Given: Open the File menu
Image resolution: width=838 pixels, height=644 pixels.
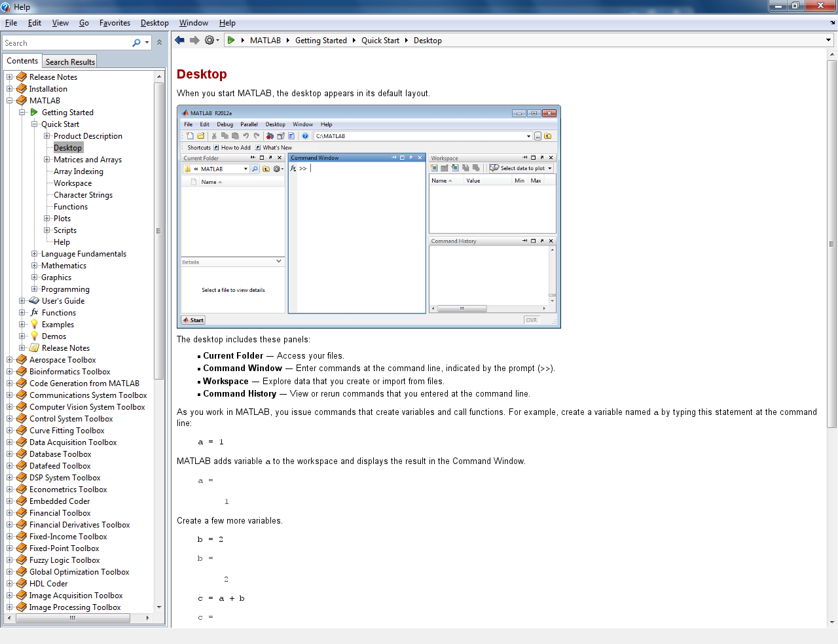Looking at the screenshot, I should (x=11, y=23).
